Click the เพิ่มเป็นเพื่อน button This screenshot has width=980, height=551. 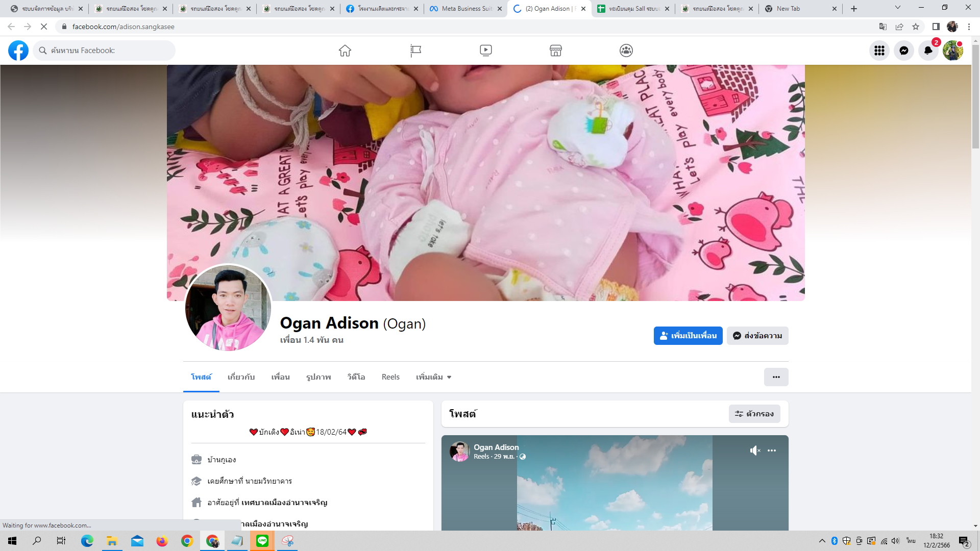(x=688, y=336)
